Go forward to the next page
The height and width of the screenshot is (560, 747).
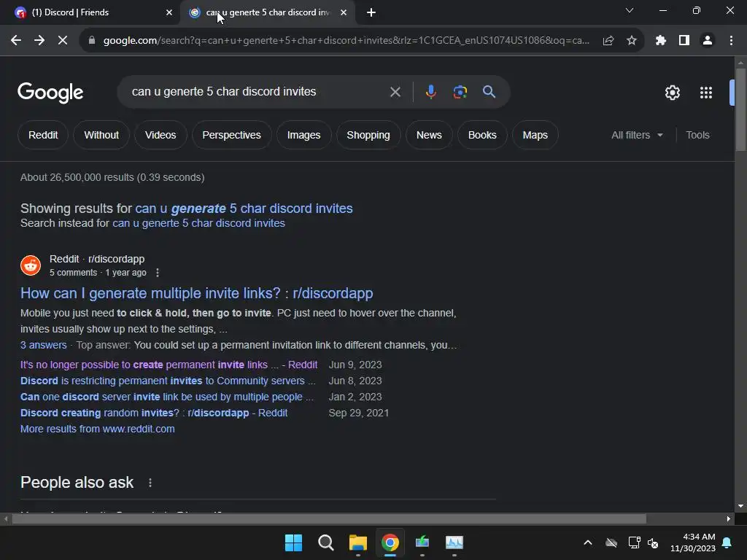(39, 41)
